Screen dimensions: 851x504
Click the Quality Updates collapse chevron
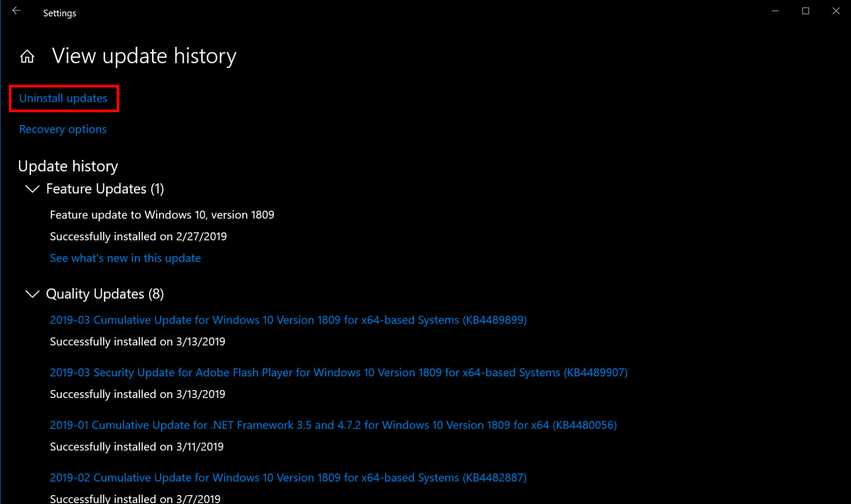pyautogui.click(x=32, y=293)
